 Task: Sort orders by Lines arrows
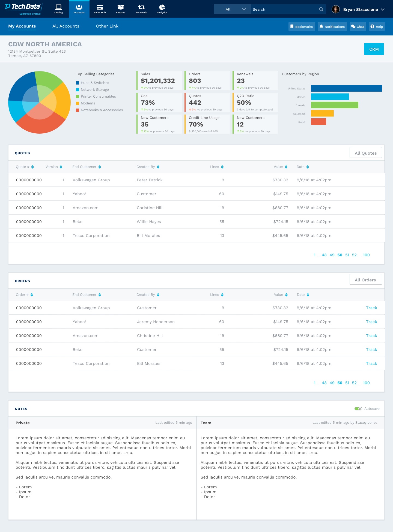click(222, 295)
